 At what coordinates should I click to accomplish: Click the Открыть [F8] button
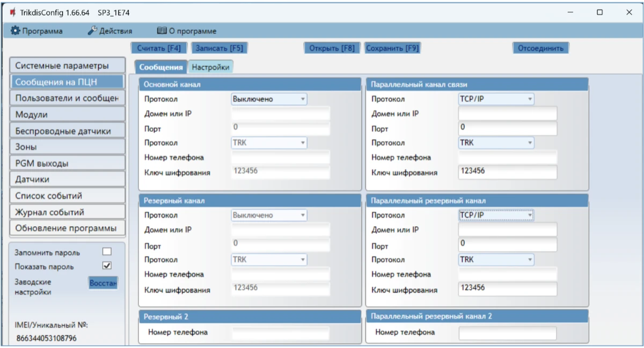pyautogui.click(x=332, y=48)
